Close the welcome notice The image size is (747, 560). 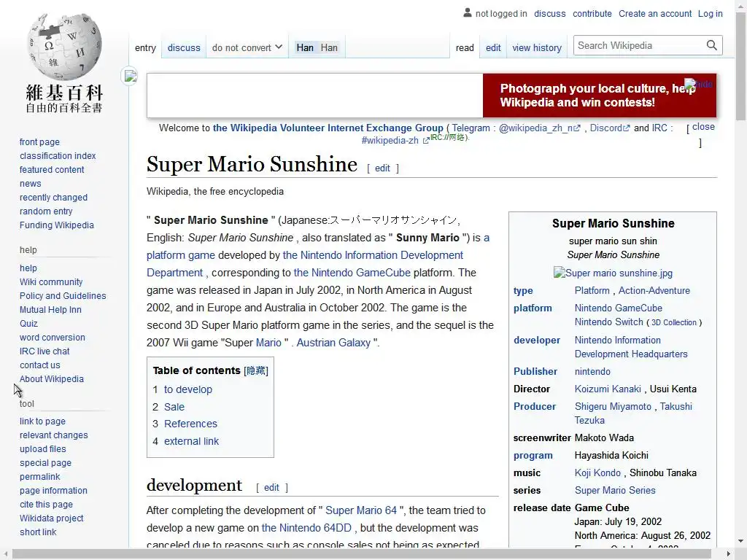coord(703,127)
